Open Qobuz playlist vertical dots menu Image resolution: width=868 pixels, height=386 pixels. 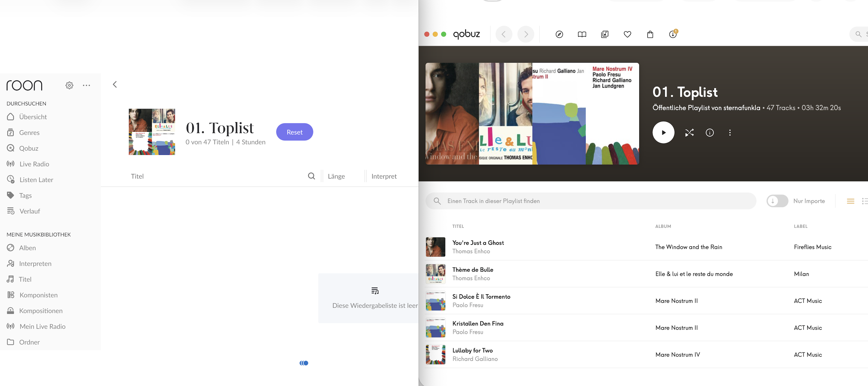[730, 132]
